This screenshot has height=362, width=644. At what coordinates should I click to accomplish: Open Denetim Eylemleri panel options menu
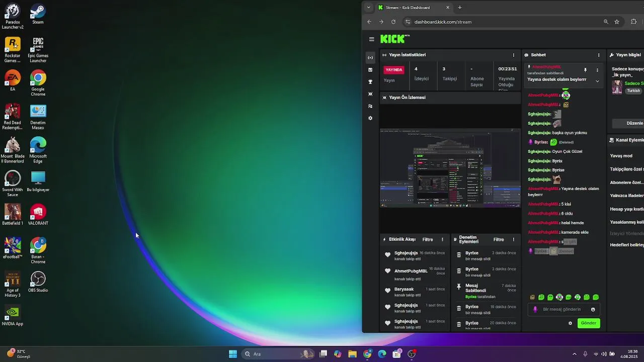[x=514, y=240]
